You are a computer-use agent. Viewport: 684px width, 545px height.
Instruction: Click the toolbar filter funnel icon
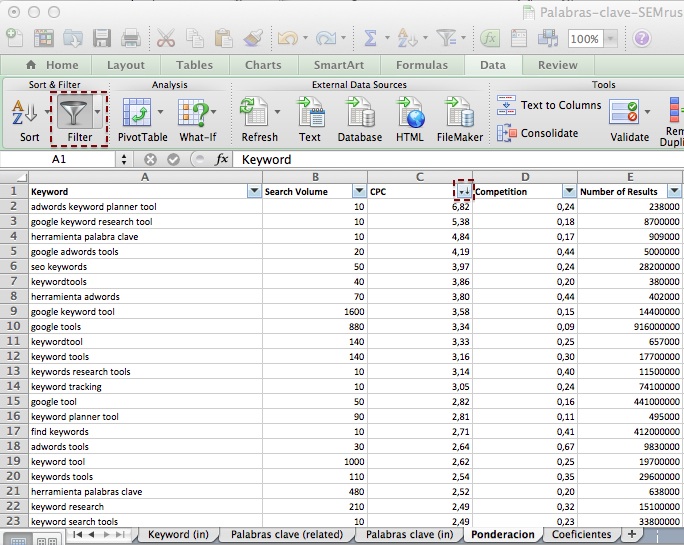click(x=446, y=38)
